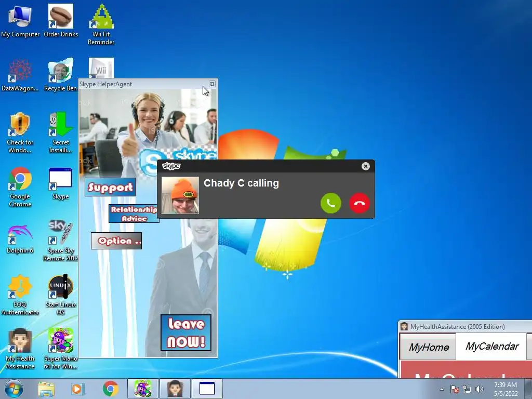Dismiss the Skype call notification
The height and width of the screenshot is (399, 532).
click(365, 166)
